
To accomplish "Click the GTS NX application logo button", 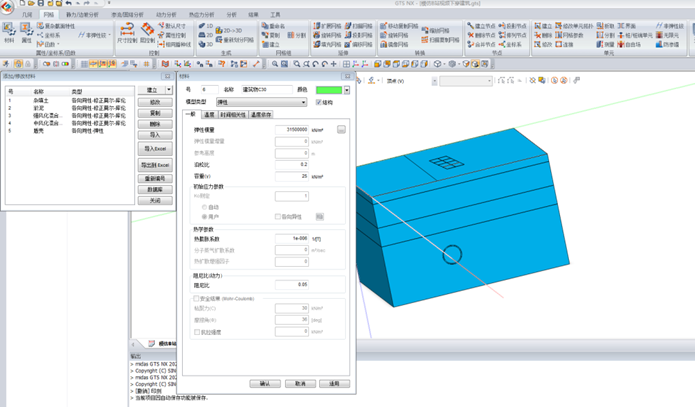I will tap(7, 6).
